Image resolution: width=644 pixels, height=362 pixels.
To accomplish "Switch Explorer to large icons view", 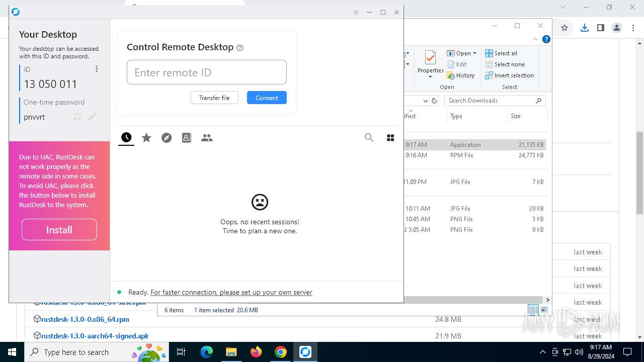I will (544, 310).
